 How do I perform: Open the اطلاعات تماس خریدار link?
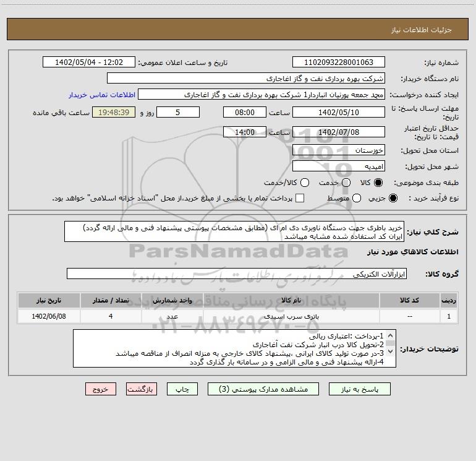tap(102, 95)
